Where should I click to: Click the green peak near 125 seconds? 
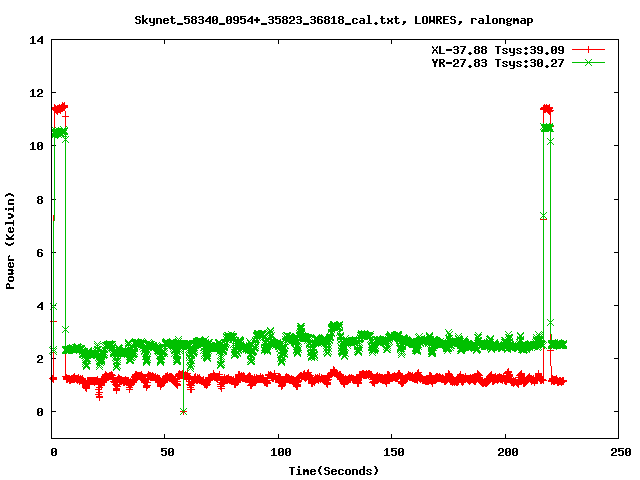coord(336,326)
